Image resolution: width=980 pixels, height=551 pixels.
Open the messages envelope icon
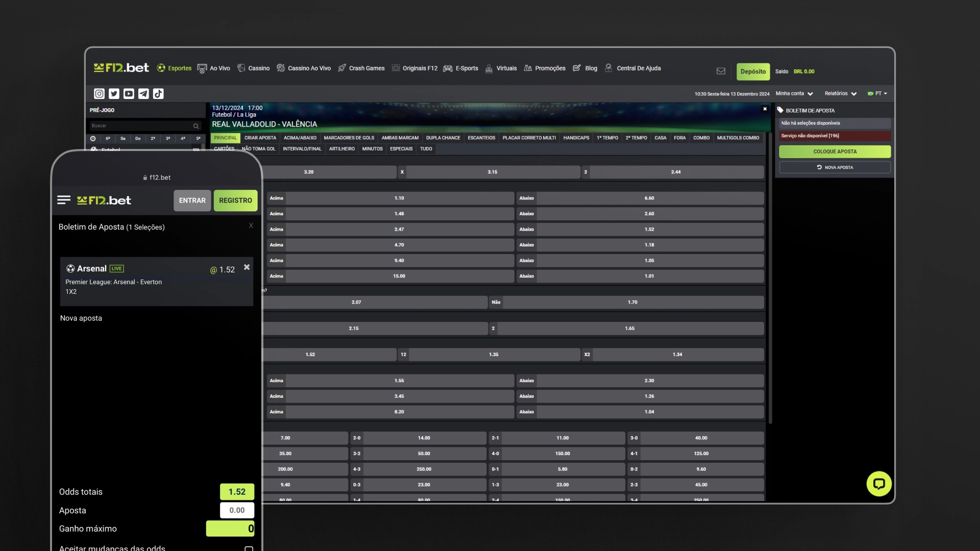coord(721,71)
